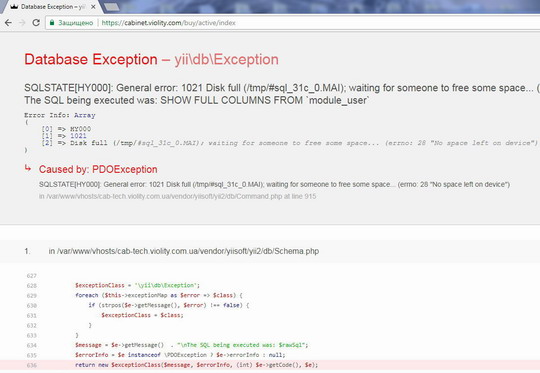The height and width of the screenshot is (373, 540).
Task: Click the browser forward arrow
Action: pyautogui.click(x=22, y=23)
